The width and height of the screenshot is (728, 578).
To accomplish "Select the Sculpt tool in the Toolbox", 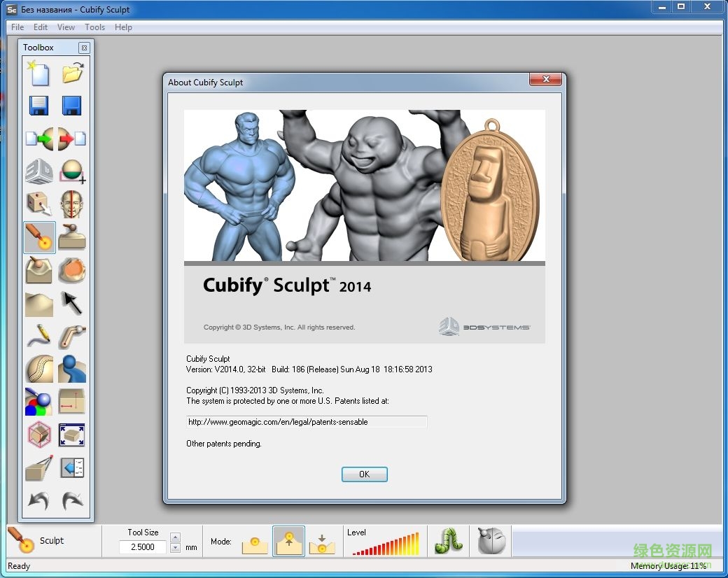I will coord(38,237).
